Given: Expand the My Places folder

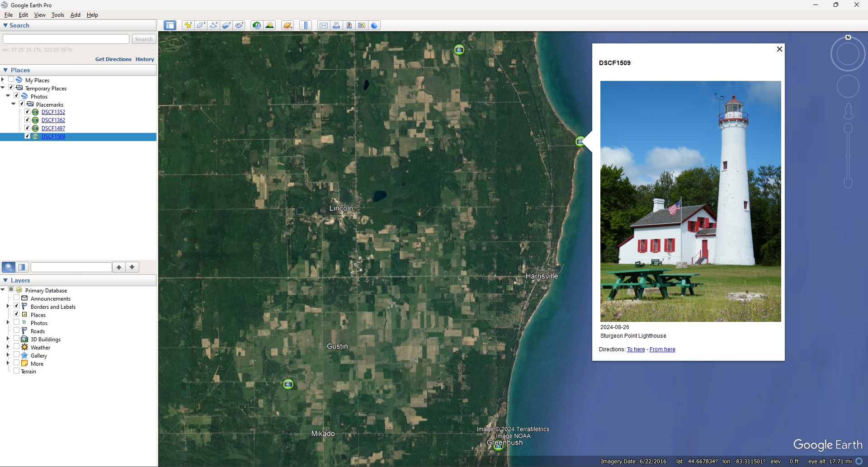Looking at the screenshot, I should click(x=3, y=80).
